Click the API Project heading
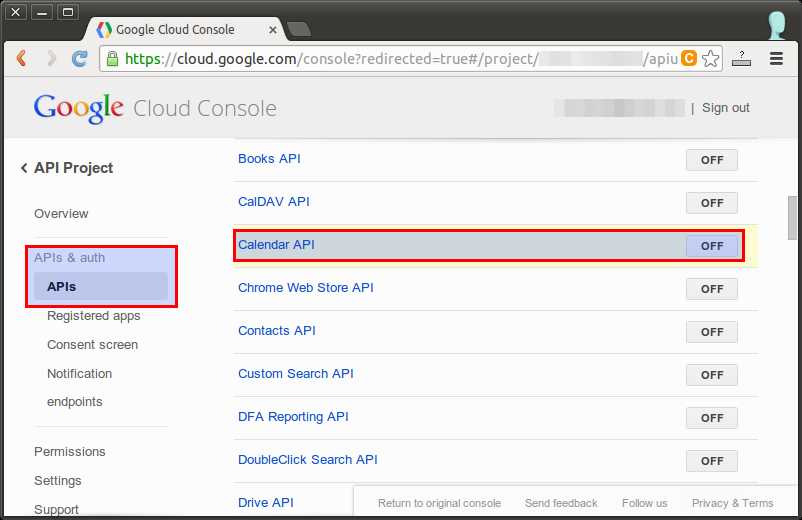 point(73,168)
